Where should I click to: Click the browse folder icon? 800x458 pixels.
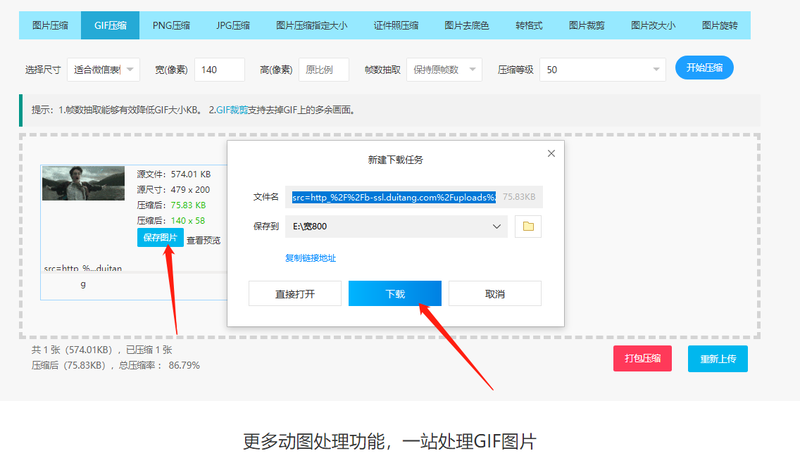point(528,226)
